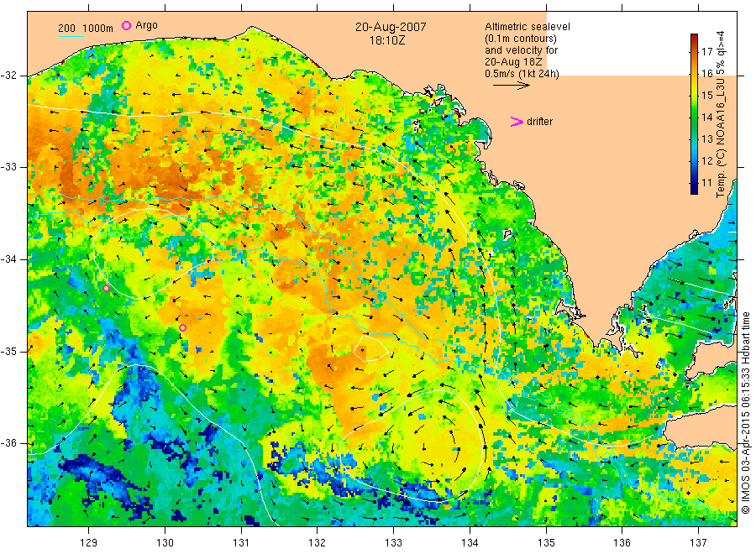Click the '18:10Z' time text
The image size is (756, 554).
point(387,40)
